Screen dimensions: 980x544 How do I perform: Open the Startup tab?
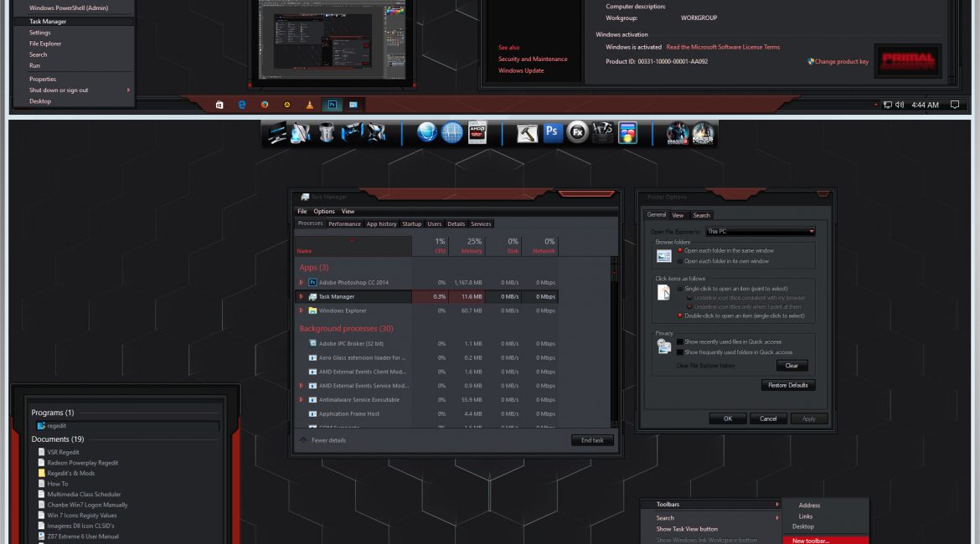[x=411, y=223]
